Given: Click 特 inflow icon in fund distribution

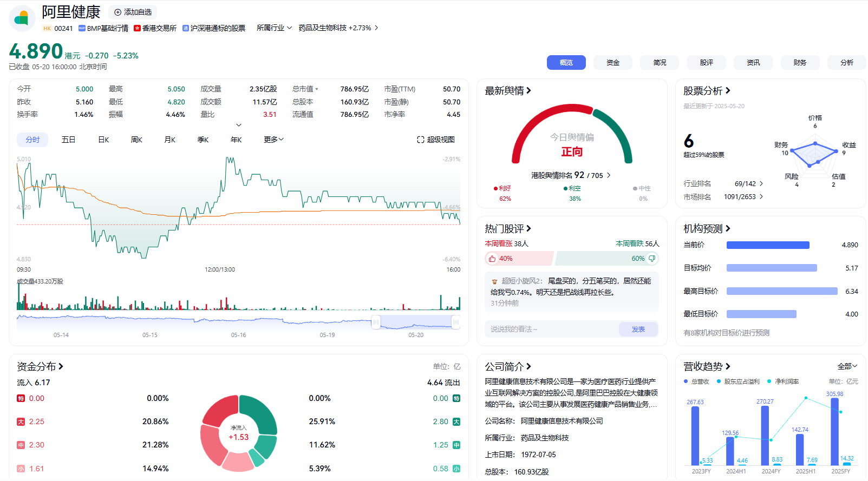Looking at the screenshot, I should click(21, 399).
